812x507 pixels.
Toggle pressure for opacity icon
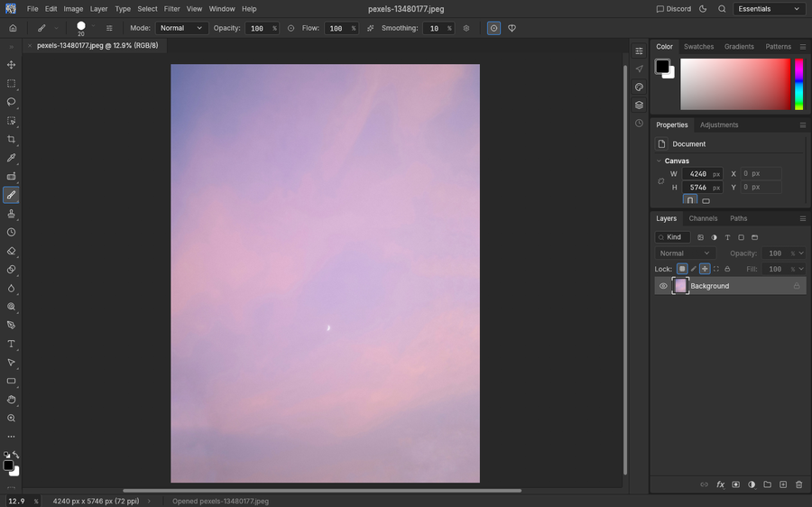click(x=291, y=28)
